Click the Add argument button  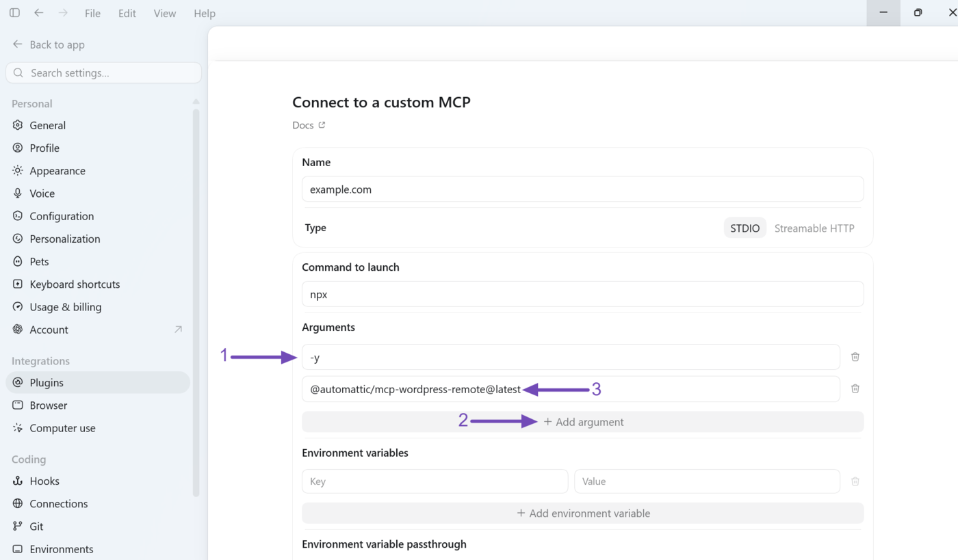[x=583, y=422]
